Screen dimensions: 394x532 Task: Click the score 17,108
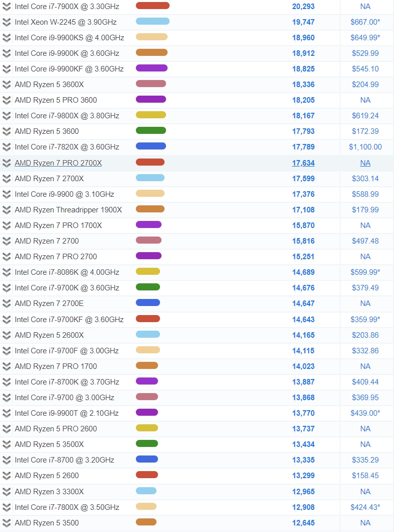pyautogui.click(x=303, y=210)
